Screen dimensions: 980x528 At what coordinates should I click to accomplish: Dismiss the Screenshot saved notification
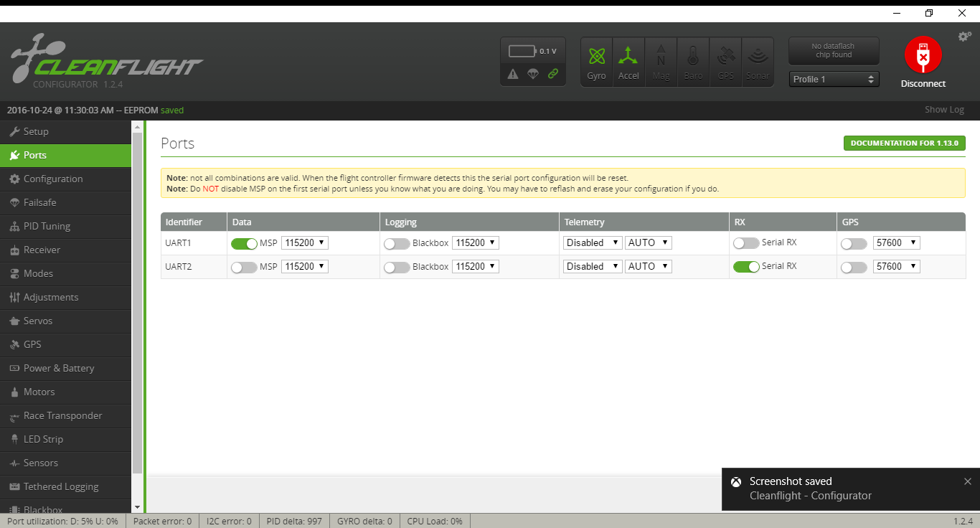(968, 481)
